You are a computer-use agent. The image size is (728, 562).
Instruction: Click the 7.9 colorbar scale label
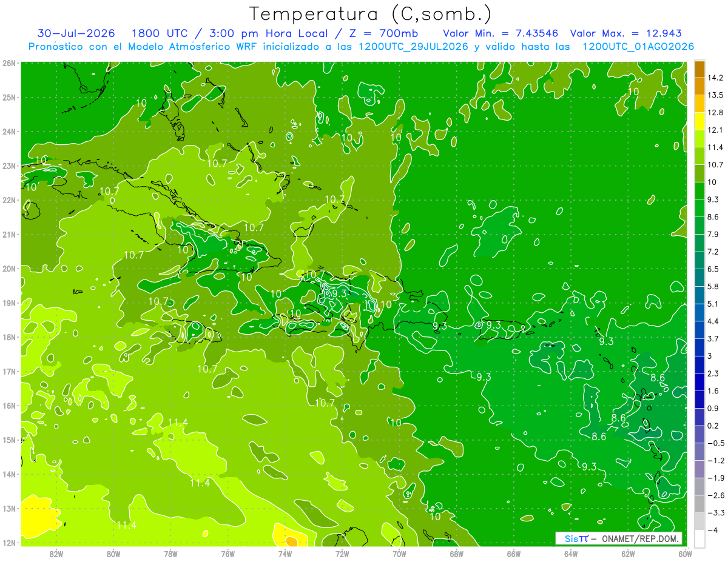(x=713, y=234)
